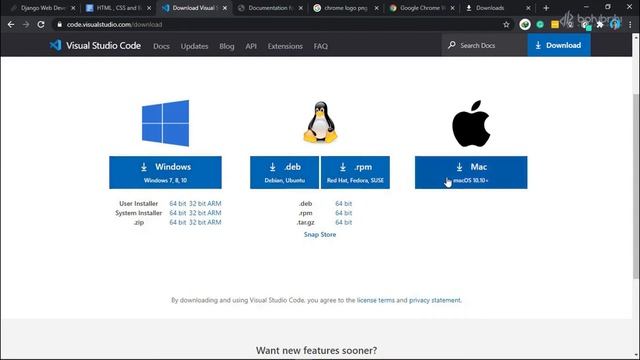Image resolution: width=640 pixels, height=360 pixels.
Task: Switch to the Django Web Dev tab
Action: point(42,8)
